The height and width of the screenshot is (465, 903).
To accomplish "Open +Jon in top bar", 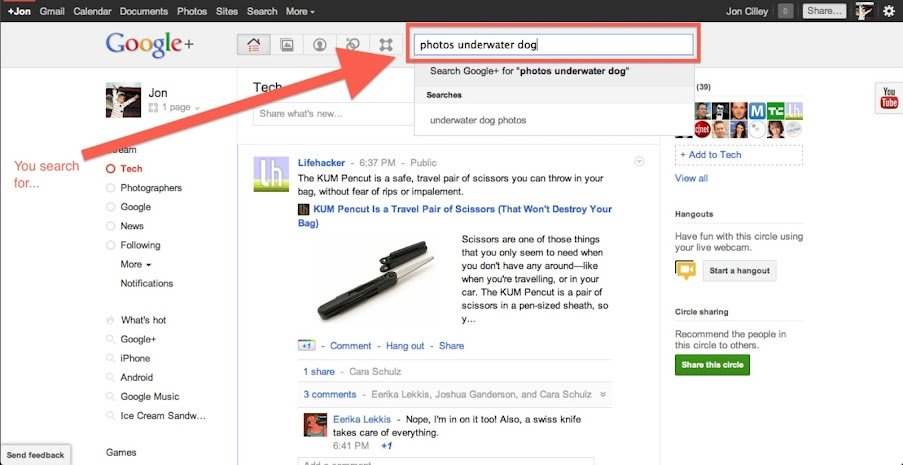I will (19, 11).
